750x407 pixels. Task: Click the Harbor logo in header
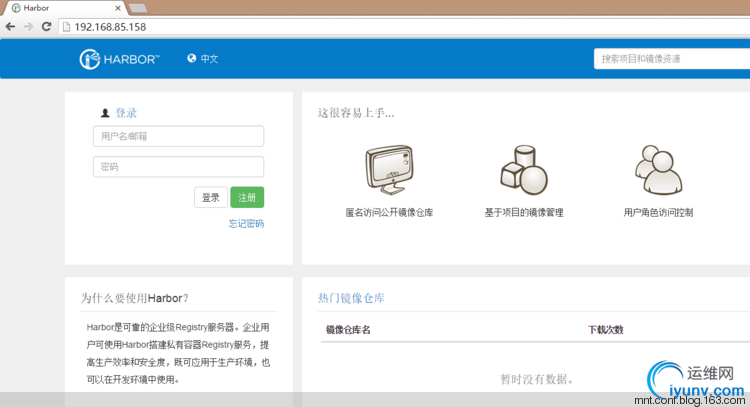(x=119, y=59)
